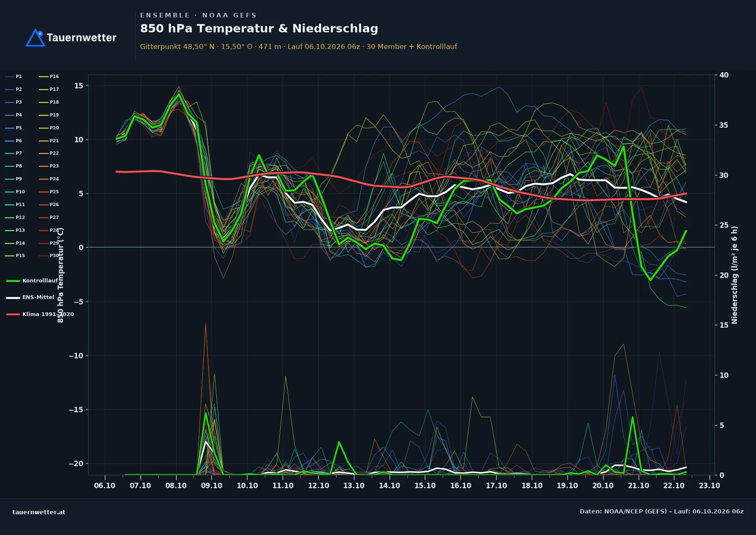This screenshot has width=756, height=535.
Task: Click the P25 legend label
Action: [54, 192]
